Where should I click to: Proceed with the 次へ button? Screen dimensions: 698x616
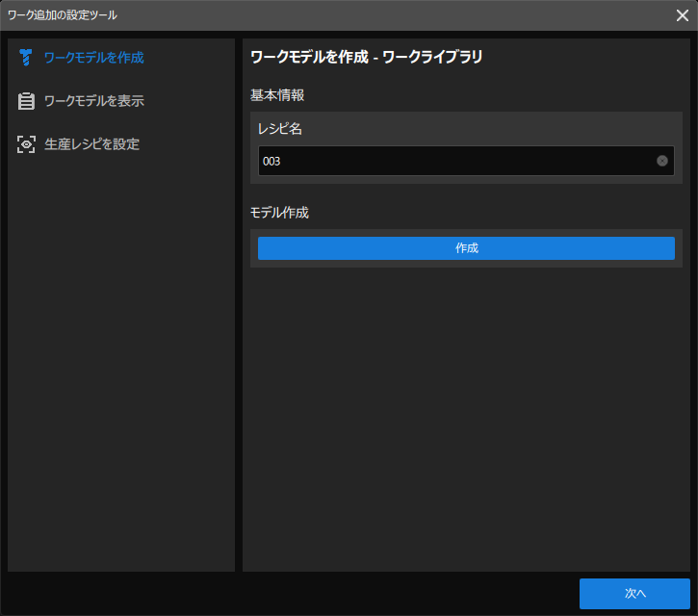pyautogui.click(x=634, y=593)
